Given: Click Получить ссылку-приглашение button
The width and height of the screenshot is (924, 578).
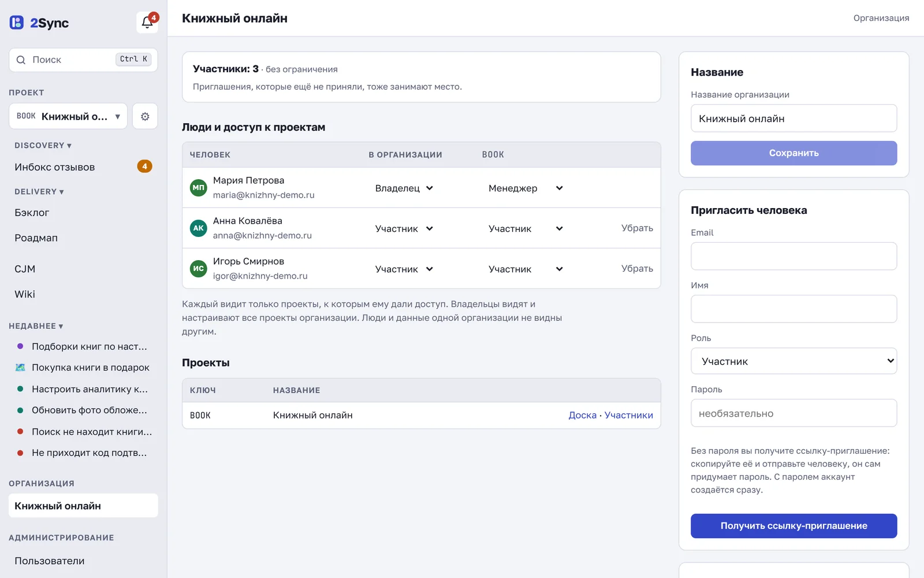Looking at the screenshot, I should click(x=793, y=526).
